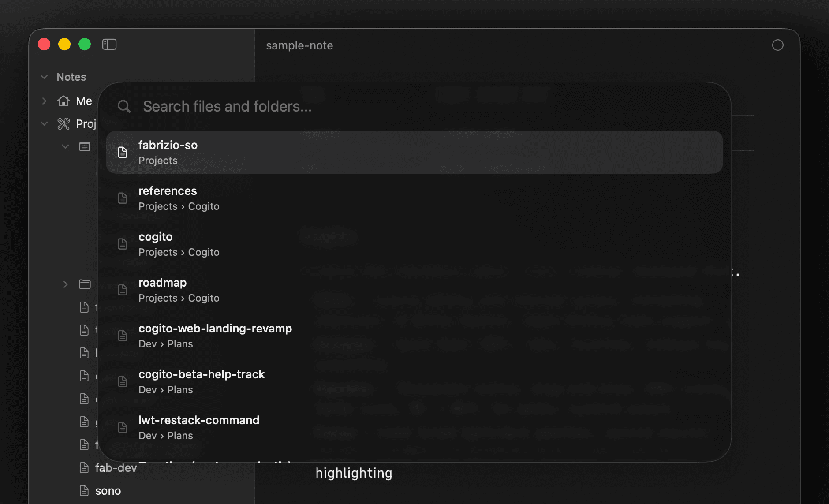Click the tools icon for Projects
829x504 pixels.
tap(63, 124)
